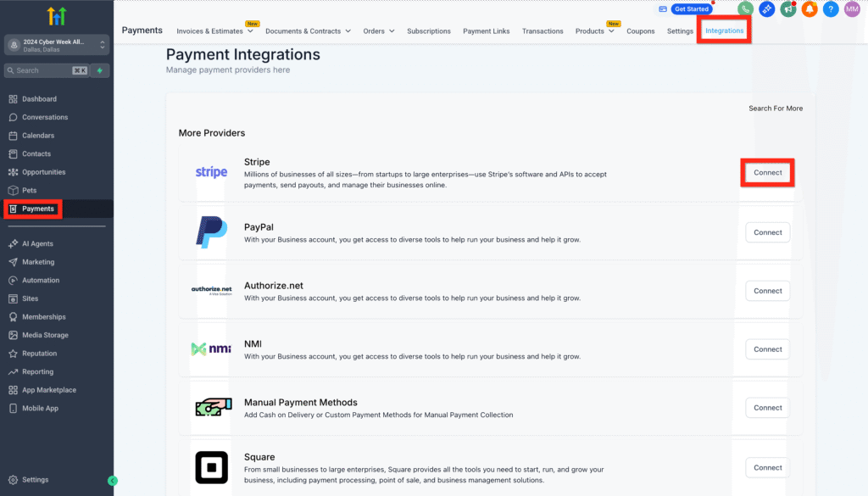Click the green lightning quick actions icon
The height and width of the screenshot is (496, 868).
click(x=101, y=70)
